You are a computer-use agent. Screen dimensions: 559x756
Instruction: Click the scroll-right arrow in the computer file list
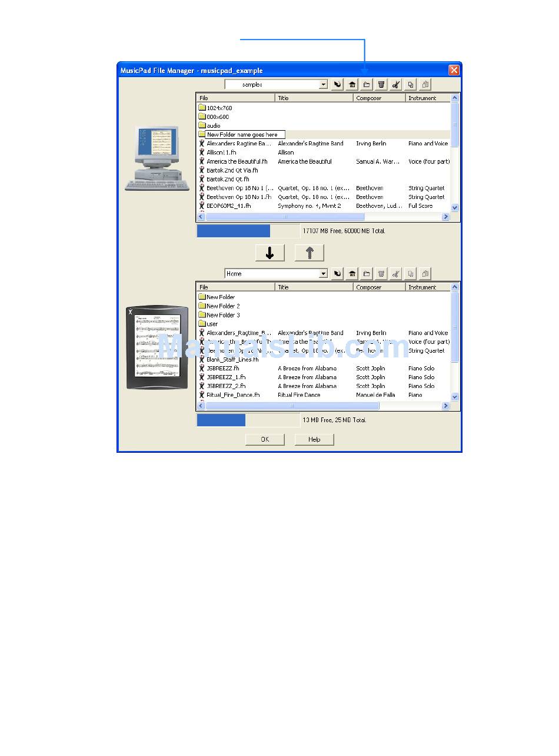tap(445, 217)
